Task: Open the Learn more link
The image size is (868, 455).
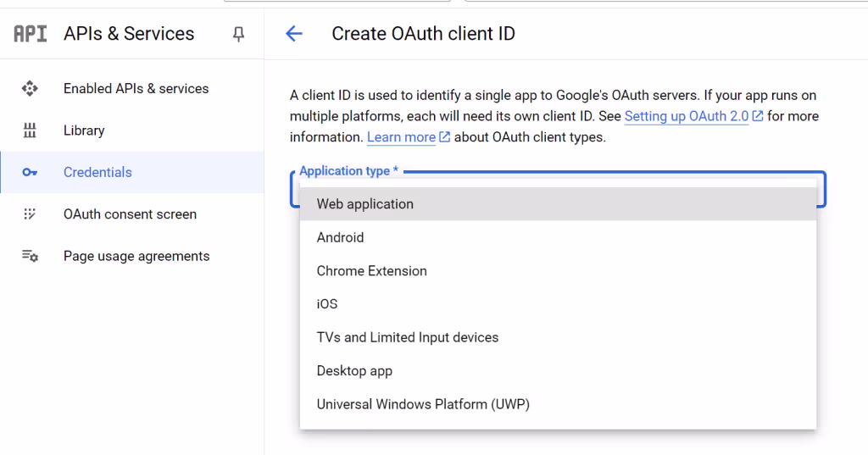Action: coord(401,137)
